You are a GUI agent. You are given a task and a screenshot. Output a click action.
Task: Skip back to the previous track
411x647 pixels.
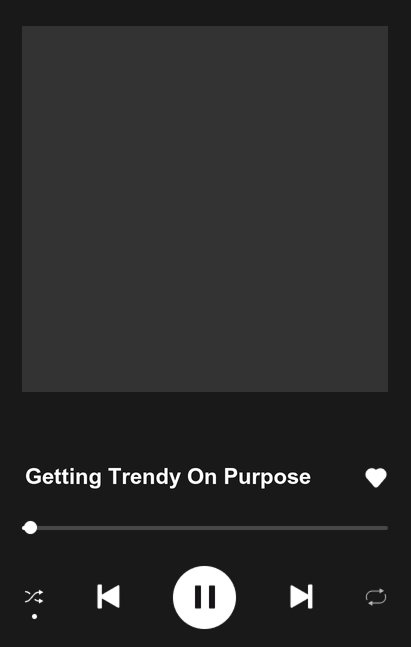[x=109, y=597]
